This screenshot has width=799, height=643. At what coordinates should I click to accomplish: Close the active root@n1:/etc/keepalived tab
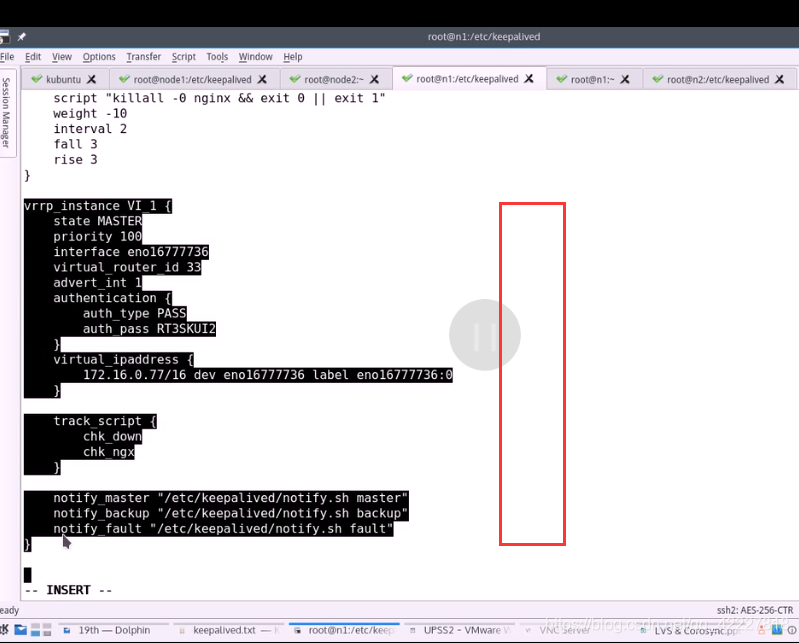coord(529,79)
